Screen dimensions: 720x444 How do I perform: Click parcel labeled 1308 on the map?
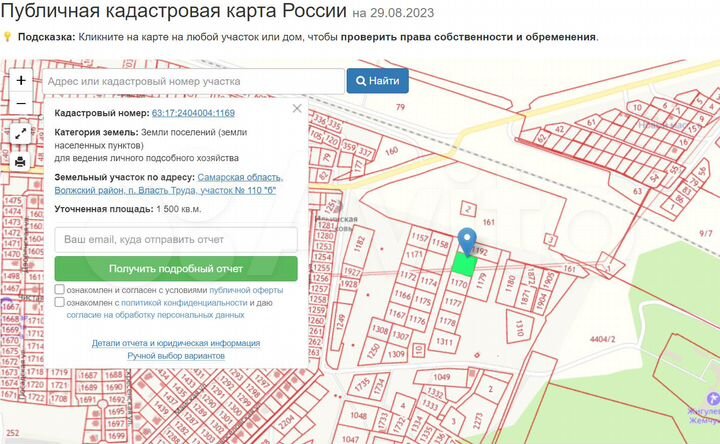click(x=380, y=330)
